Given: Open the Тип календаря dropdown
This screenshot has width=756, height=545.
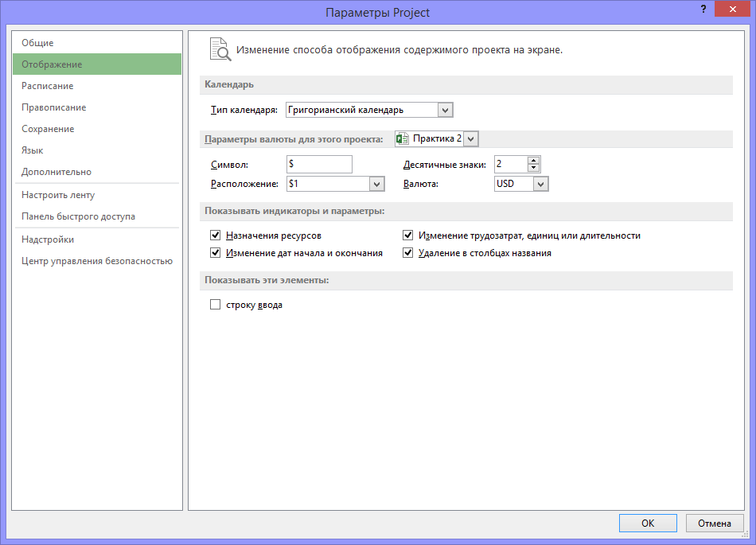Looking at the screenshot, I should click(x=445, y=110).
